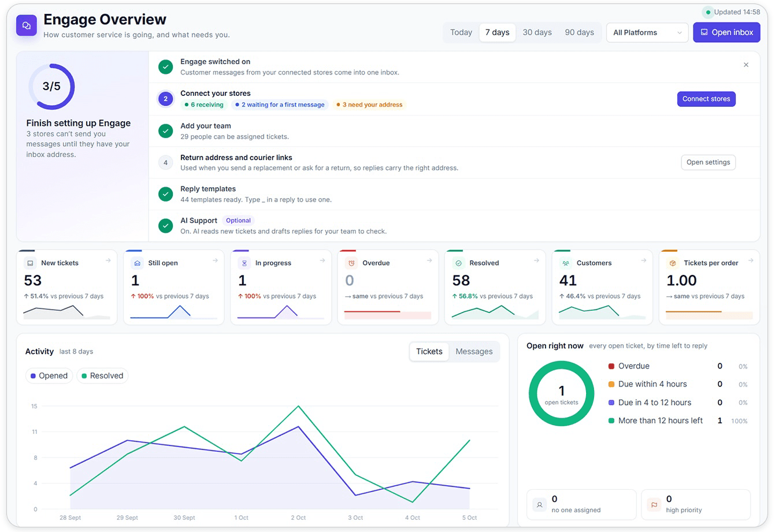Click the Overdue alarm clock icon

point(351,263)
